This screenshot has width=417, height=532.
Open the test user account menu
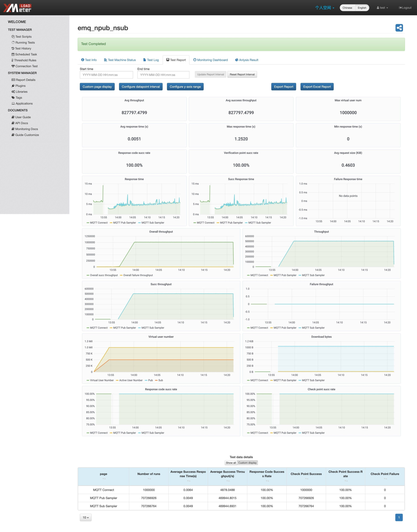382,8
